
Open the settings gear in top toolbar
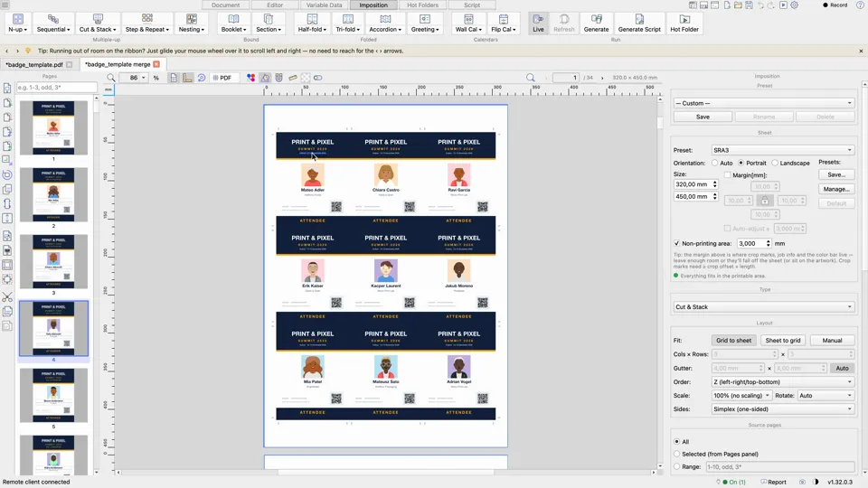tap(795, 5)
